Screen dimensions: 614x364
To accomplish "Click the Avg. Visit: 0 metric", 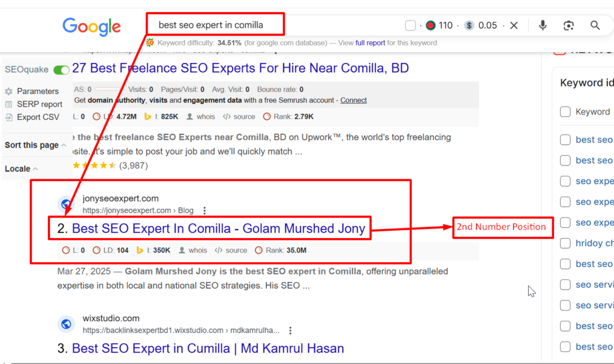I will click(x=231, y=89).
